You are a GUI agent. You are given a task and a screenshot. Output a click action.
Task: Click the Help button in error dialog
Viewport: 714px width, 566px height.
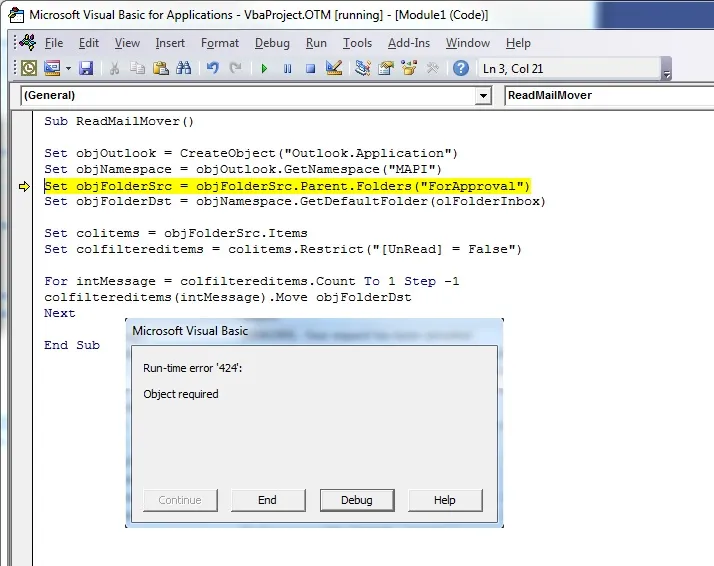click(x=445, y=500)
